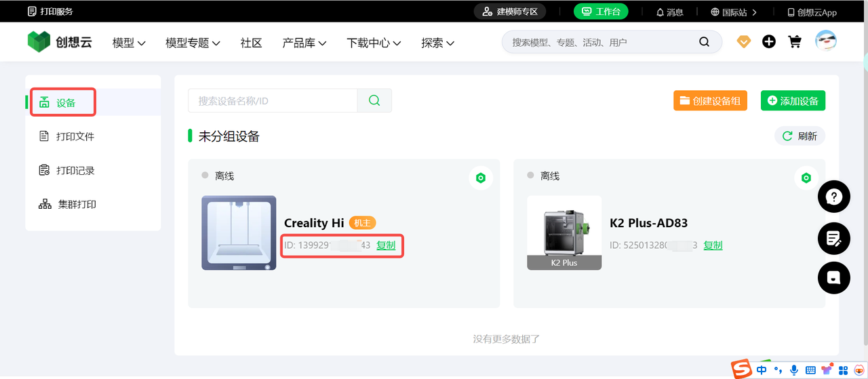Open the Sogou toolbox grid icon
868x379 pixels.
843,370
